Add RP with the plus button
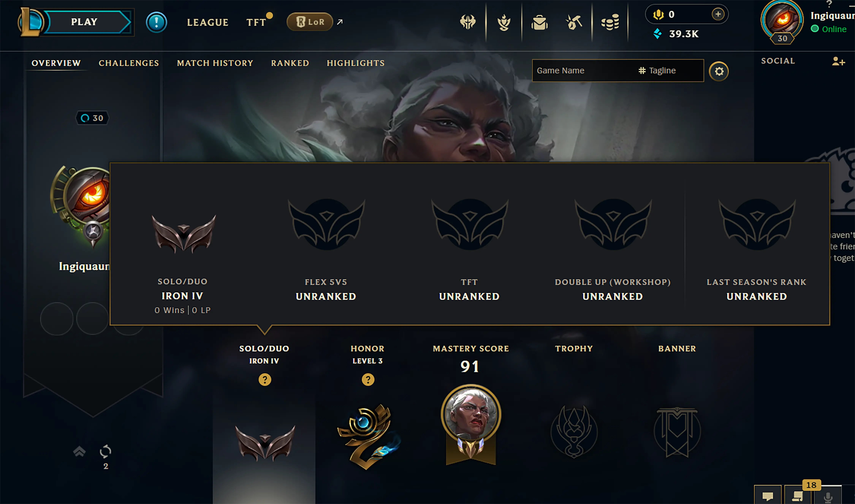855x504 pixels. 718,14
